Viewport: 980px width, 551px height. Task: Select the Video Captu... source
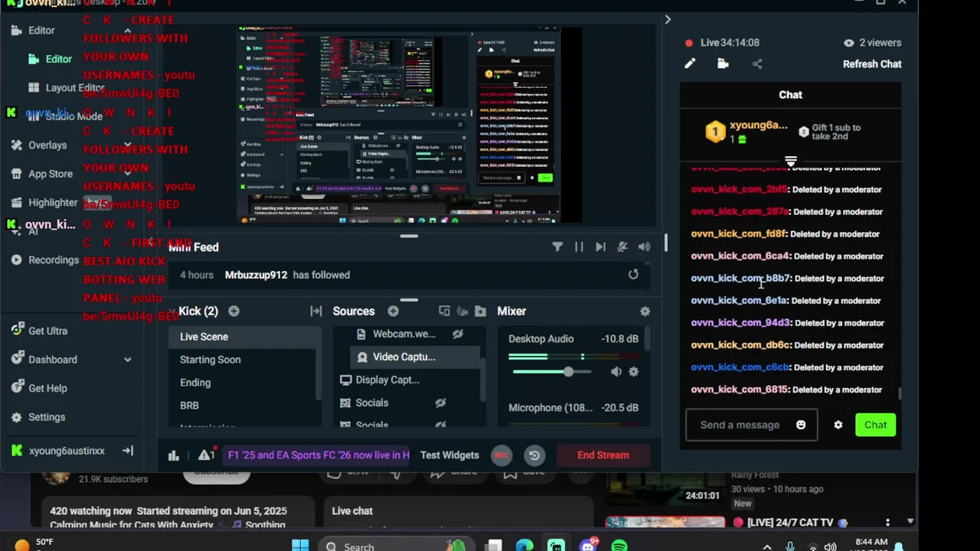click(x=414, y=357)
